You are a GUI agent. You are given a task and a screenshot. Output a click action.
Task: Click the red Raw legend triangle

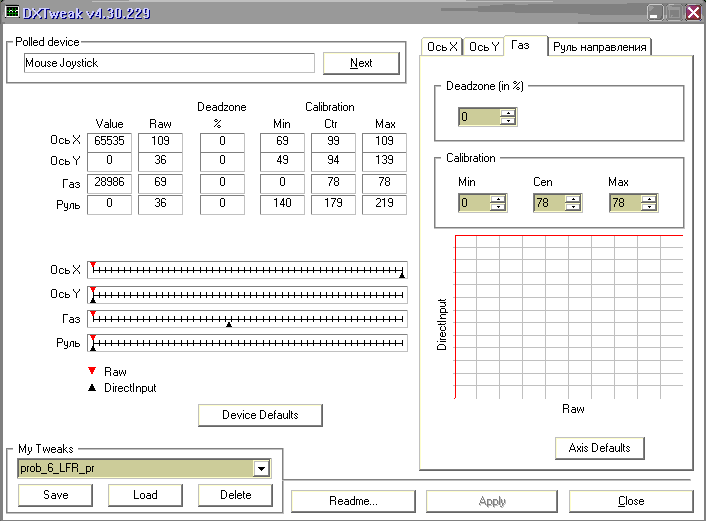(x=92, y=371)
